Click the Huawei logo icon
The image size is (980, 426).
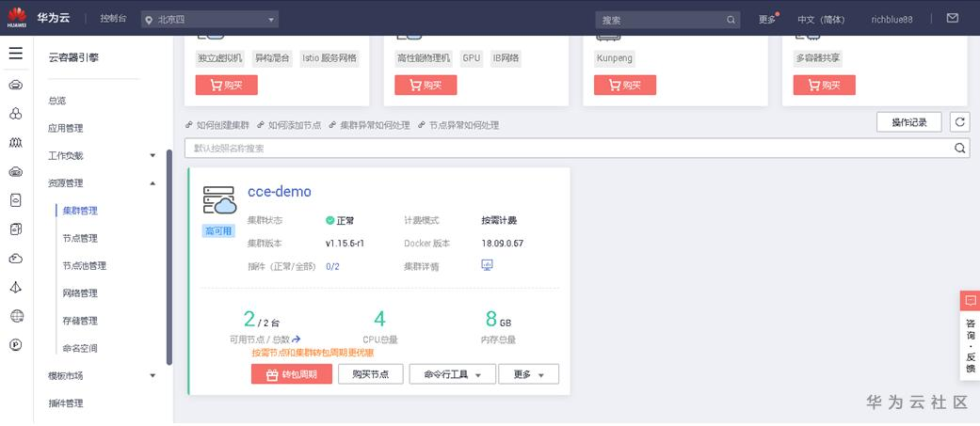tap(17, 18)
